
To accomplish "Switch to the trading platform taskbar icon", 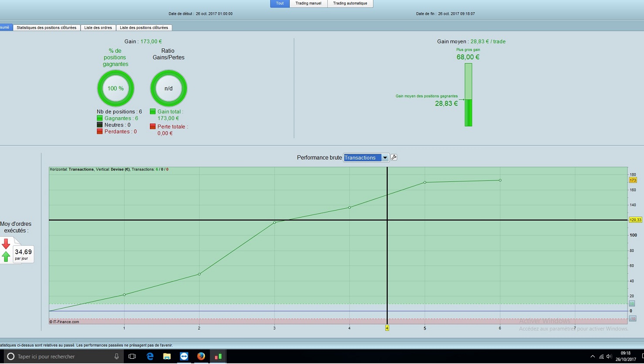I will (x=218, y=356).
